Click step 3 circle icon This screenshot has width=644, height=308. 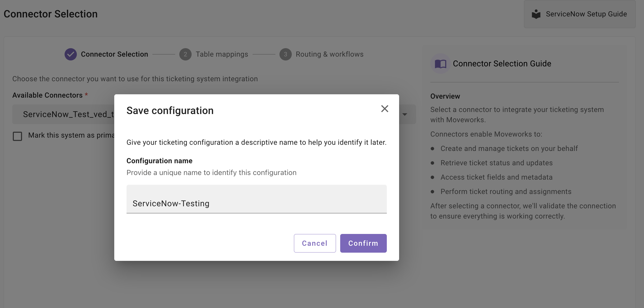[x=285, y=54]
